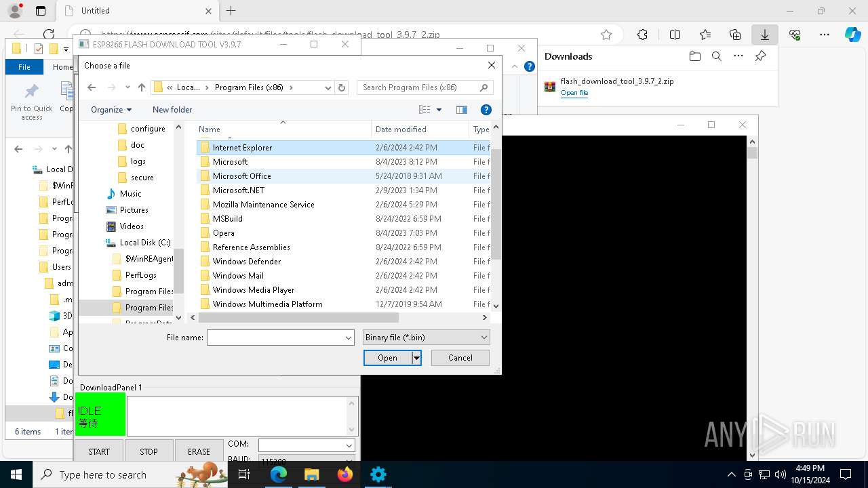The width and height of the screenshot is (868, 488).
Task: Click the change view icon in dialog
Action: point(425,110)
